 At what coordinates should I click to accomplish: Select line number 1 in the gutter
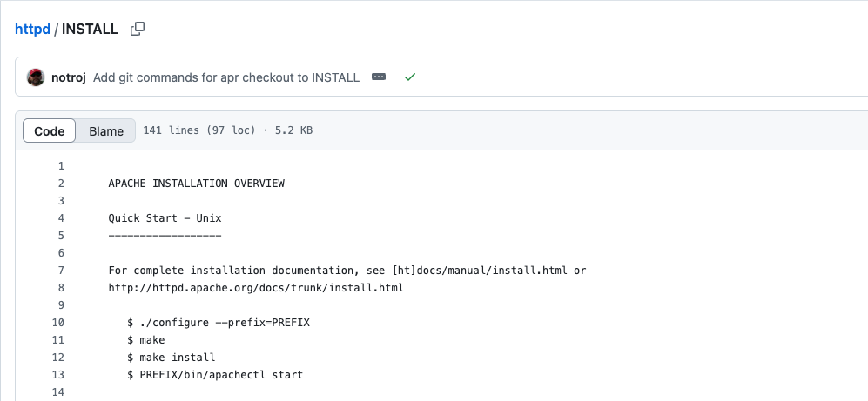[61, 166]
